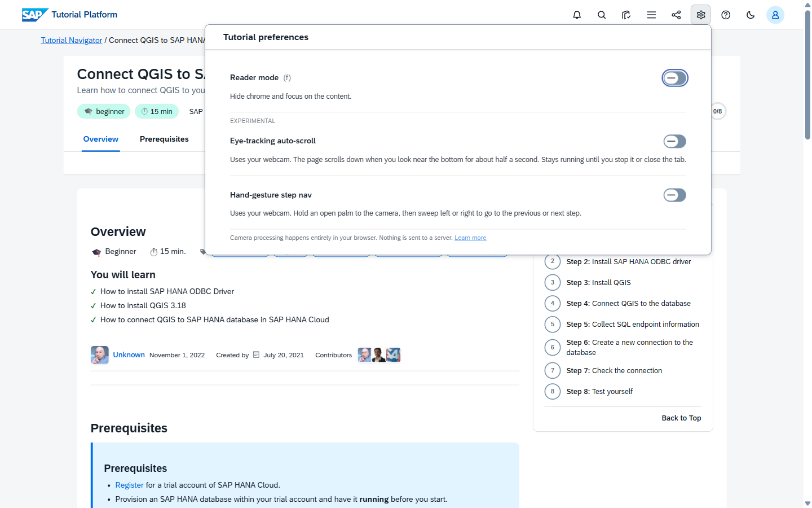Go to Step 8: Test yourself
Viewport: 812px width, 508px height.
tap(599, 392)
